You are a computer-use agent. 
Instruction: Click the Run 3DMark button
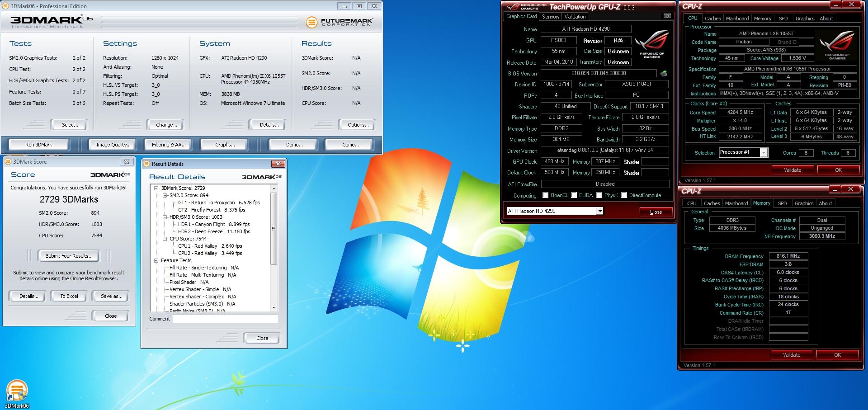[38, 145]
